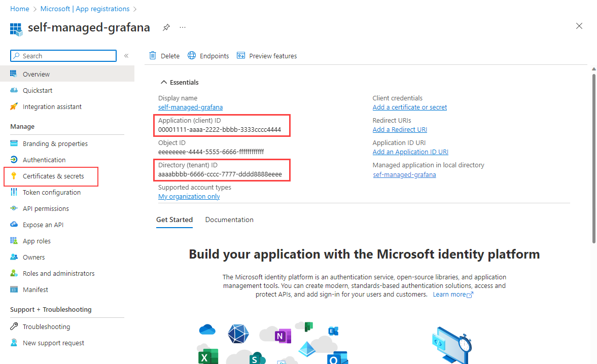Select the Application (client) ID value
The width and height of the screenshot is (597, 364).
coord(220,129)
